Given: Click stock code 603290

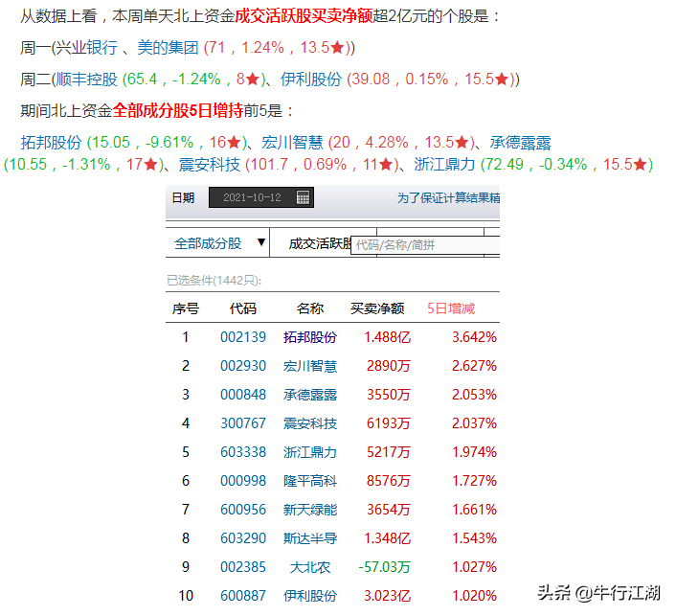Looking at the screenshot, I should [243, 537].
